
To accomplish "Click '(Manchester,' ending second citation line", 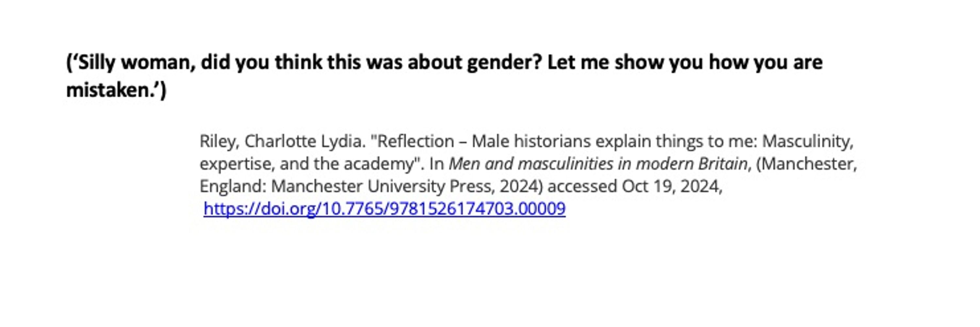I will pyautogui.click(x=807, y=164).
